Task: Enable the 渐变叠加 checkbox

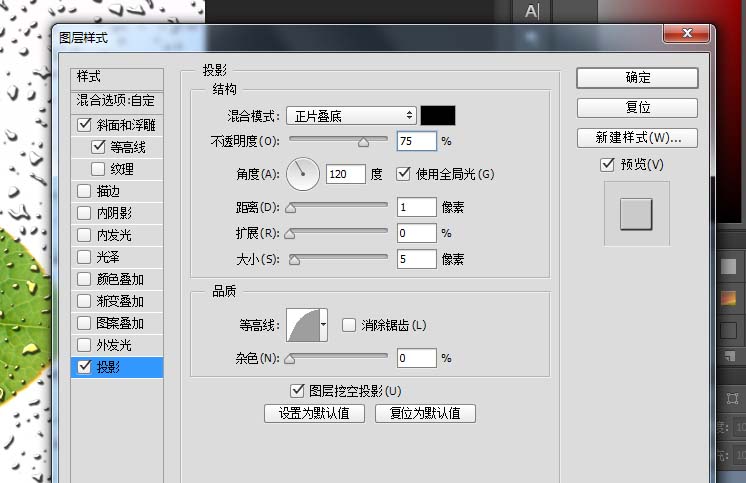Action: pyautogui.click(x=84, y=301)
